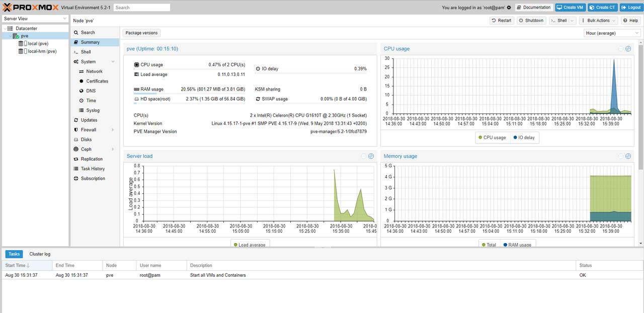Image resolution: width=644 pixels, height=313 pixels.
Task: Open Time settings
Action: tap(95, 100)
